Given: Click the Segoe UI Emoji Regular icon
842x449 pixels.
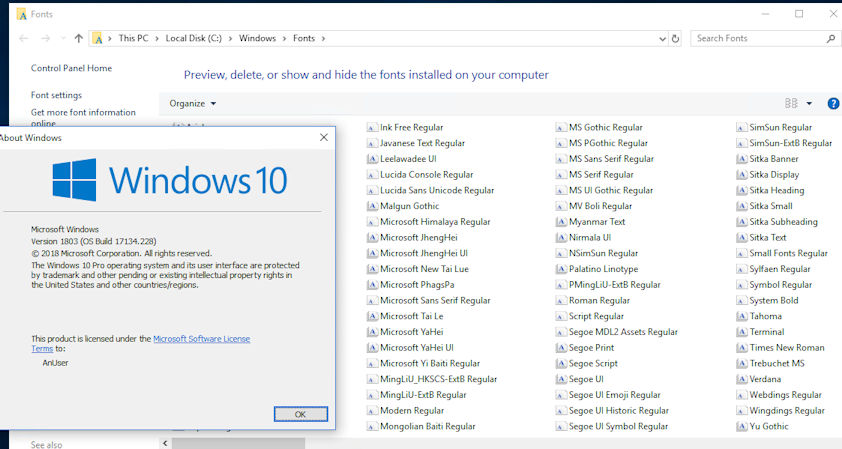Looking at the screenshot, I should 561,395.
